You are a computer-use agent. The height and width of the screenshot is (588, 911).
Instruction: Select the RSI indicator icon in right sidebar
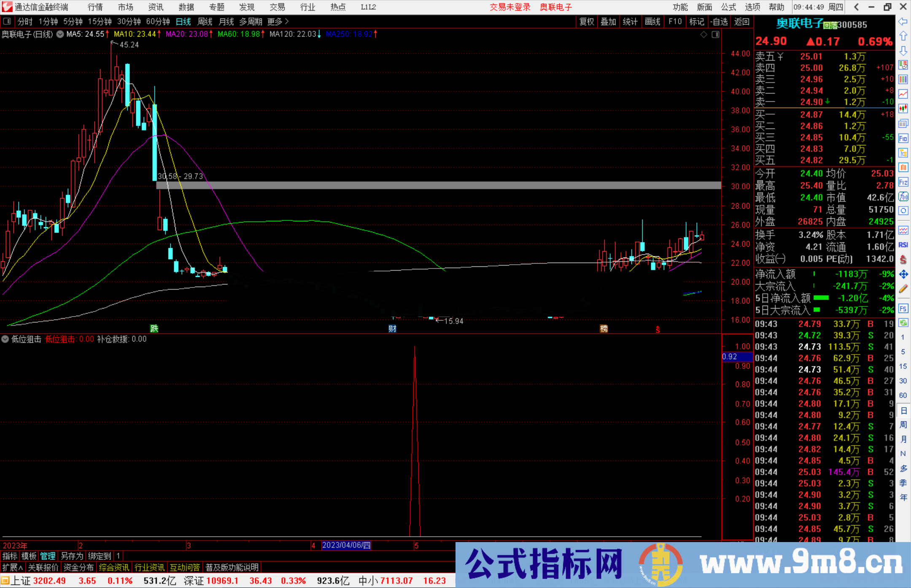[x=903, y=244]
